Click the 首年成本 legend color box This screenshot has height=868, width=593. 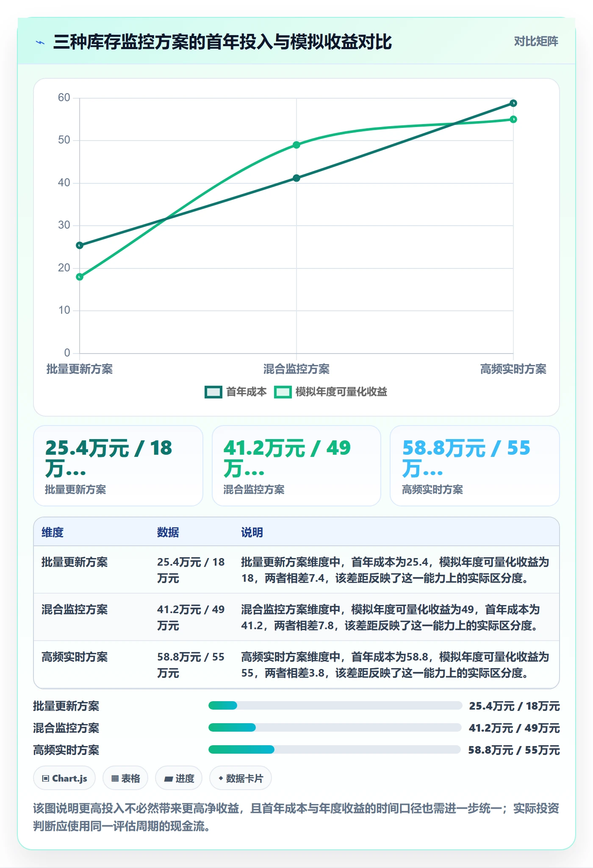point(213,392)
